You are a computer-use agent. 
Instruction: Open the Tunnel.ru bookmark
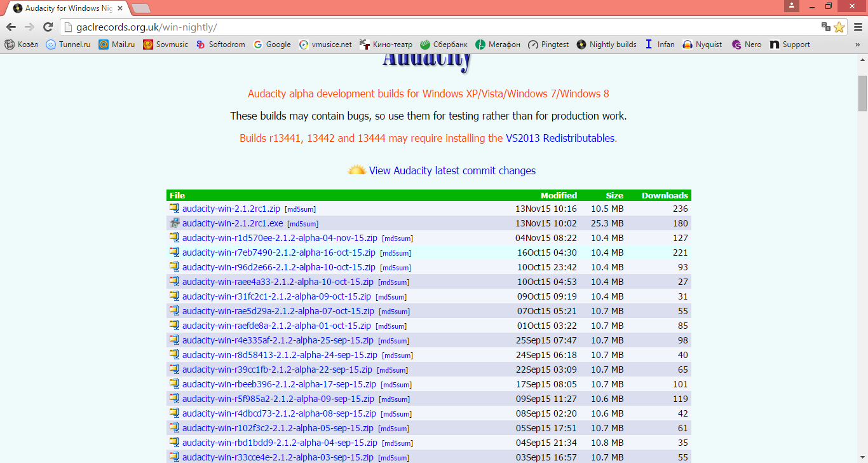pyautogui.click(x=68, y=45)
